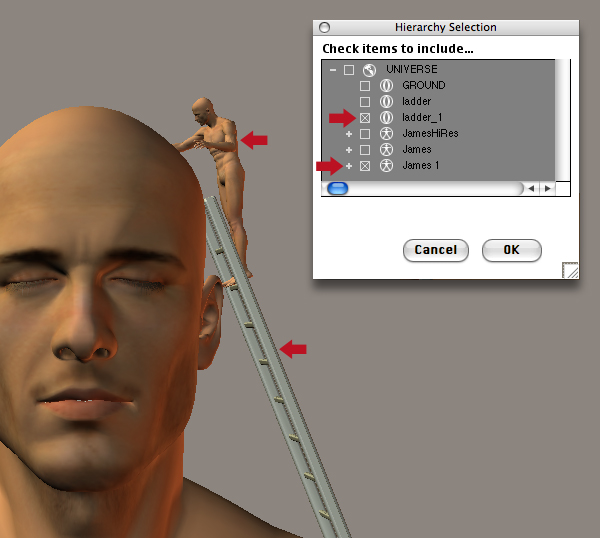
Task: Select the ladder_1 label
Action: (422, 117)
